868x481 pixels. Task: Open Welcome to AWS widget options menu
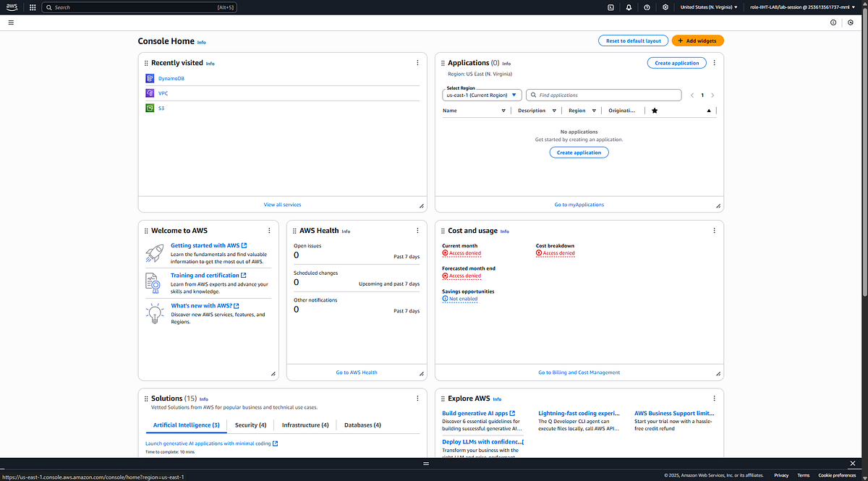[269, 231]
